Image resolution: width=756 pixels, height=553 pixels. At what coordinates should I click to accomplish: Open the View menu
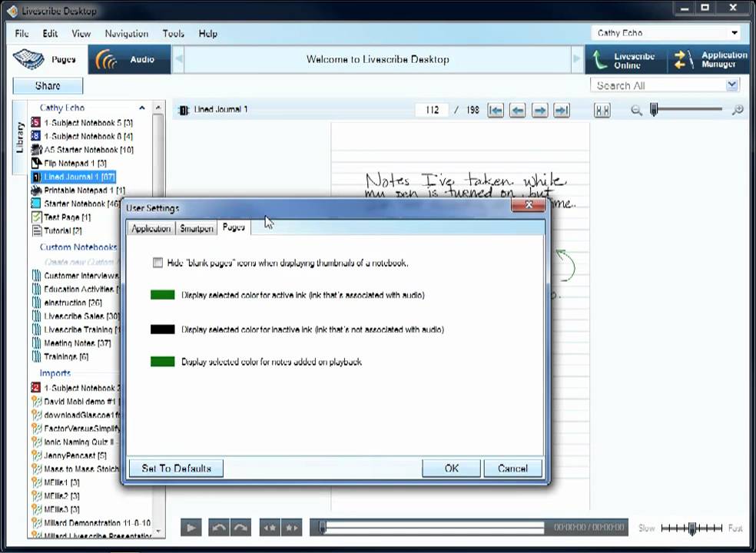click(81, 33)
